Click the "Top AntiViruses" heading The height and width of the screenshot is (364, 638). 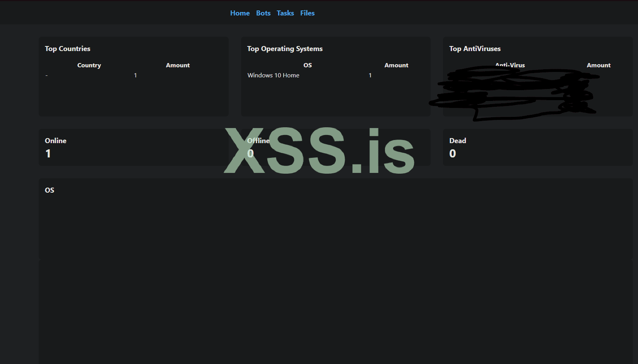[475, 49]
